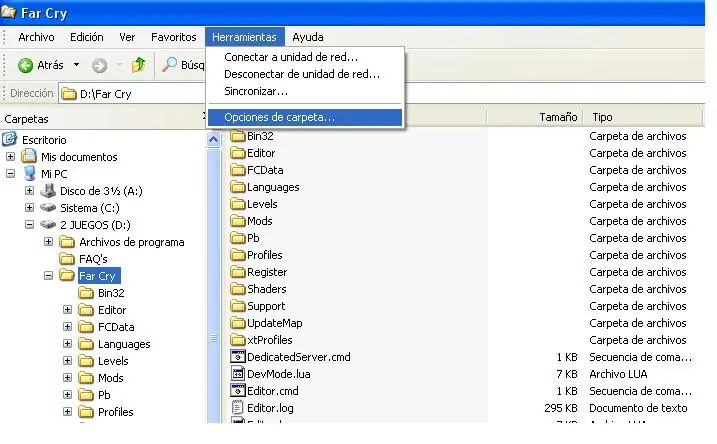Click the FCData folder icon in file list

238,170
